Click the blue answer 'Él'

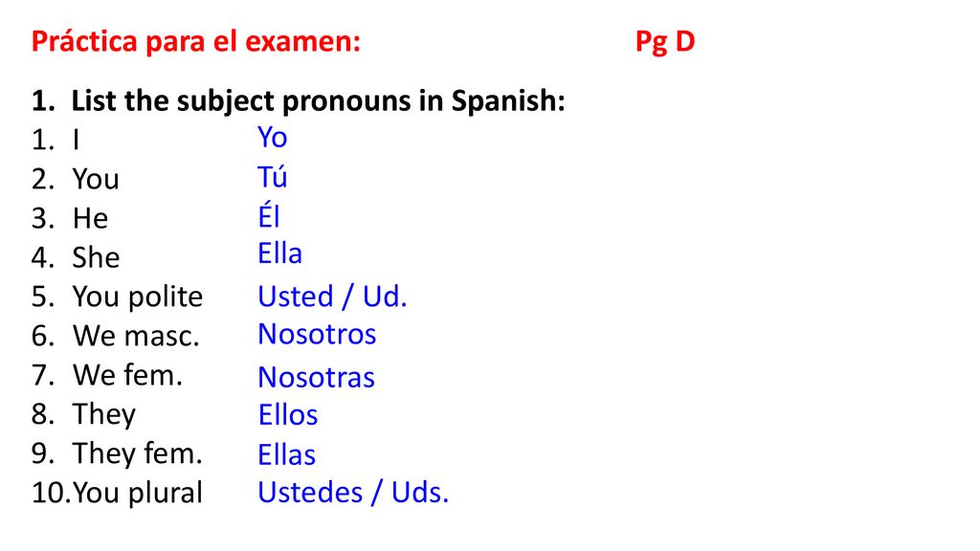tap(269, 215)
